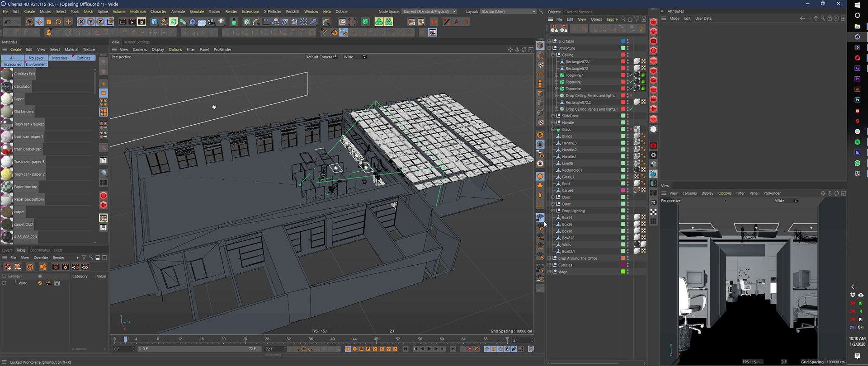Expand Crap Around The Office group
This screenshot has height=366, width=868.
[549, 258]
